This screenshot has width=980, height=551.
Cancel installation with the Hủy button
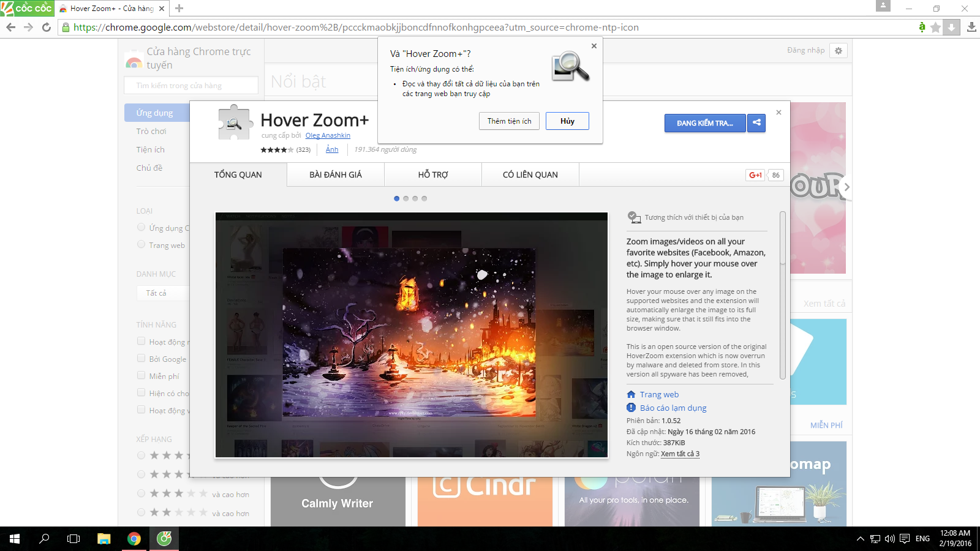[x=567, y=121]
